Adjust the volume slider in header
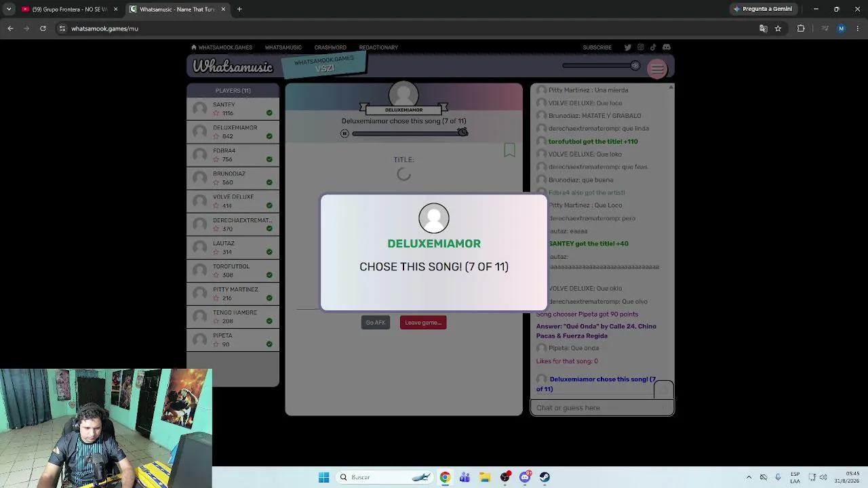Screen dimensions: 868x488 point(601,66)
